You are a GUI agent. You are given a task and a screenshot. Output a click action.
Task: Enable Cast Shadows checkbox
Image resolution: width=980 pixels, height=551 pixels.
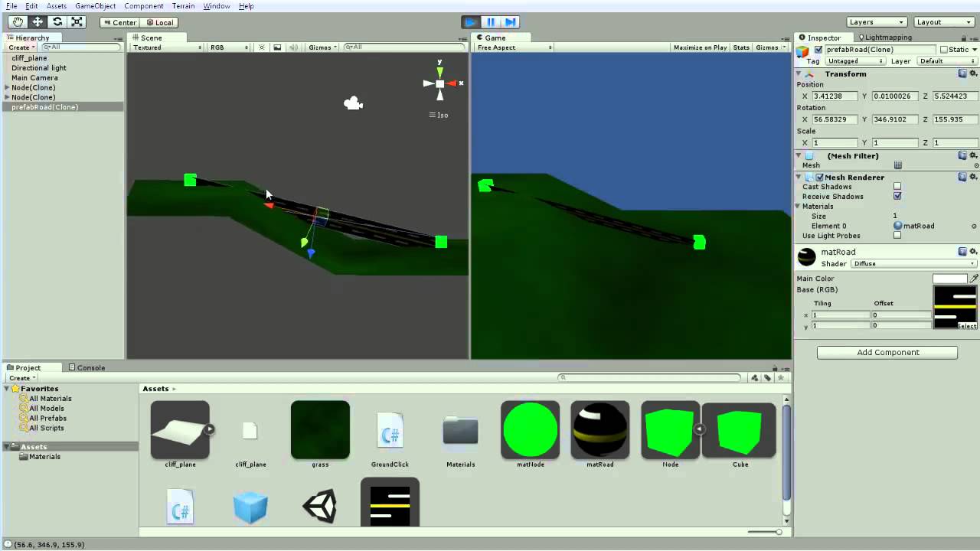pyautogui.click(x=897, y=187)
